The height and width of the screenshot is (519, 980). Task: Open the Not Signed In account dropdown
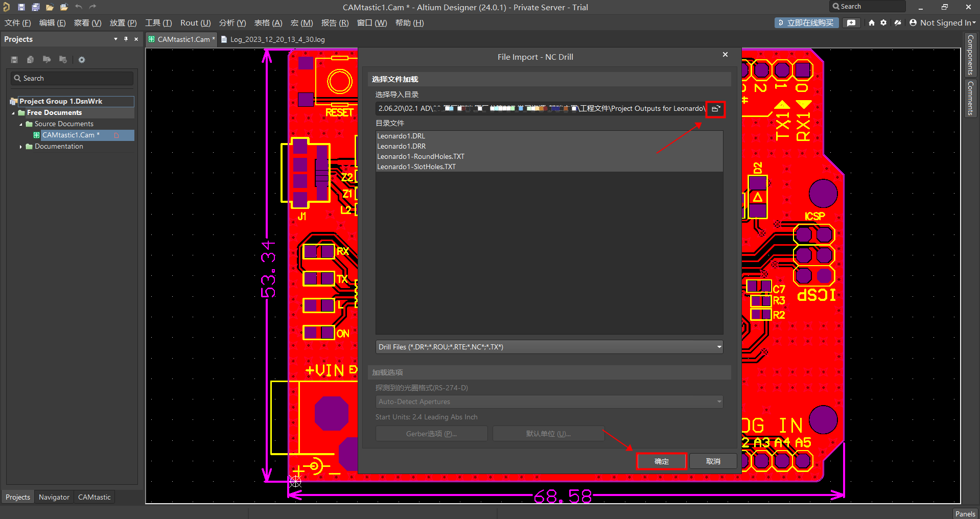pyautogui.click(x=943, y=23)
